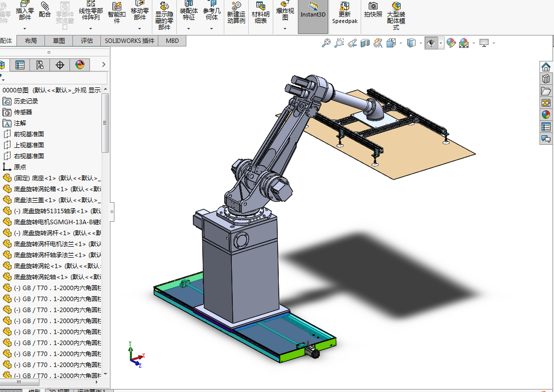
Task: Expand Linear Component Pattern dropdown arrow
Action: [x=91, y=28]
